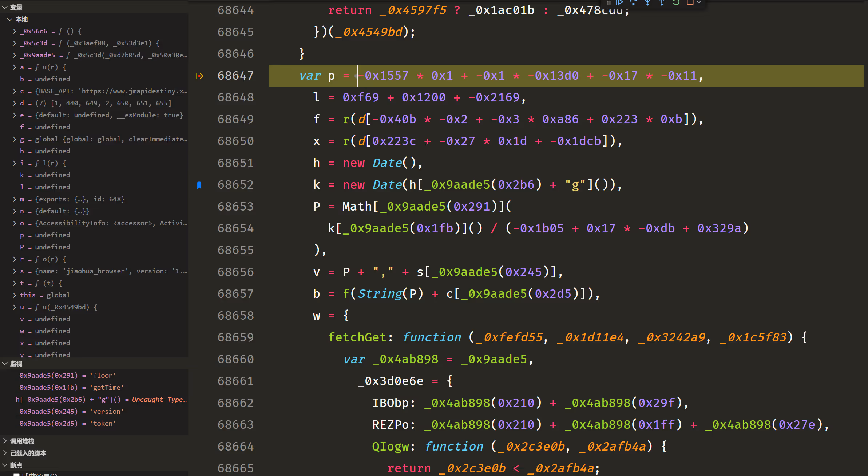Viewport: 868px width, 476px height.
Task: Click line number 68651 in gutter
Action: click(x=235, y=163)
